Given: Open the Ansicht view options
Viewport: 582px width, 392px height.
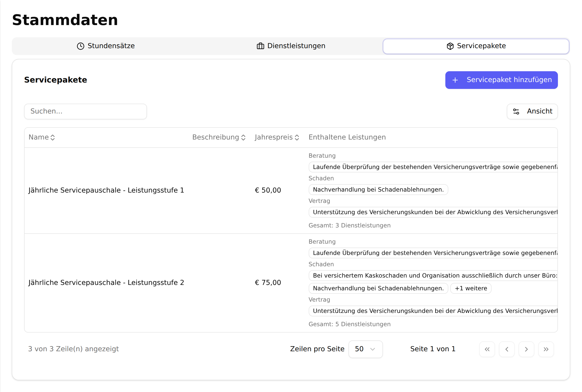Looking at the screenshot, I should pos(532,112).
